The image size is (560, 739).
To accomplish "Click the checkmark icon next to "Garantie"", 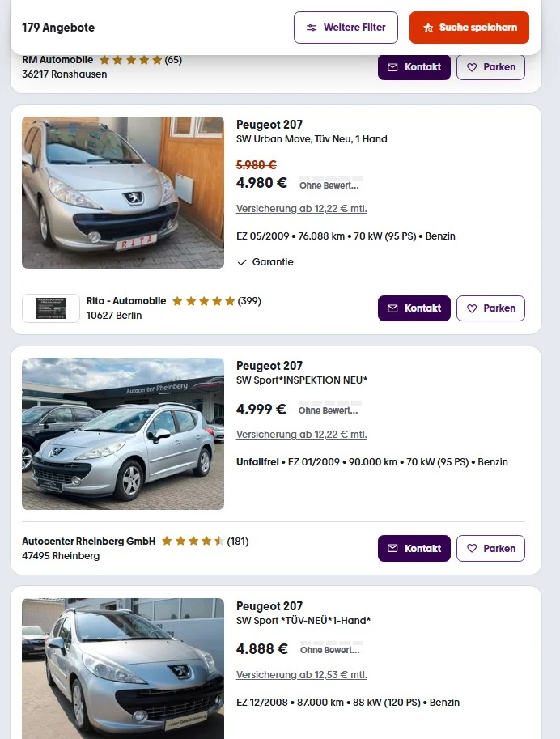I will (242, 262).
